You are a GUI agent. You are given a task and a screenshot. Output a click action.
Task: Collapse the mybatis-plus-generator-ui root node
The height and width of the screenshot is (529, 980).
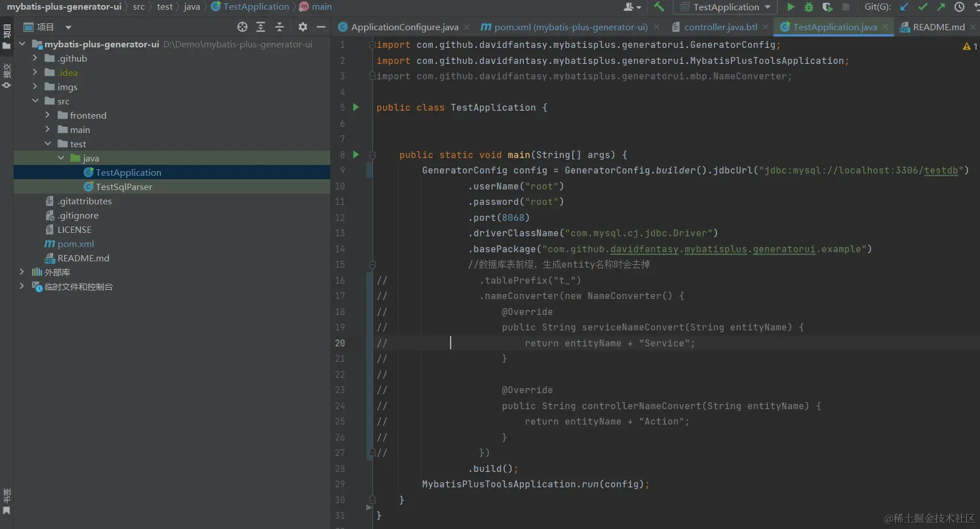(x=22, y=44)
